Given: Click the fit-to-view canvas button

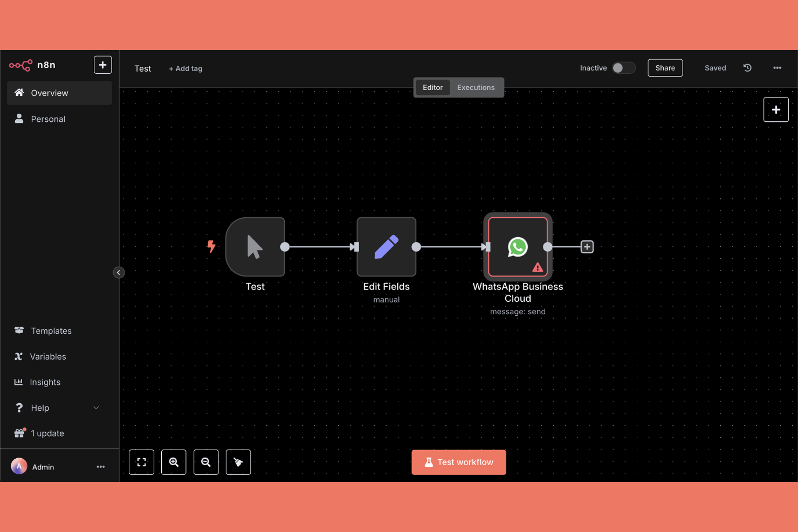Looking at the screenshot, I should pos(141,462).
